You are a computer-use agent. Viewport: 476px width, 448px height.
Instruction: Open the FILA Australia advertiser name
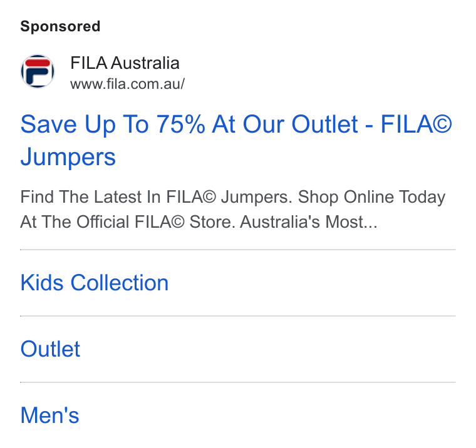pos(125,63)
